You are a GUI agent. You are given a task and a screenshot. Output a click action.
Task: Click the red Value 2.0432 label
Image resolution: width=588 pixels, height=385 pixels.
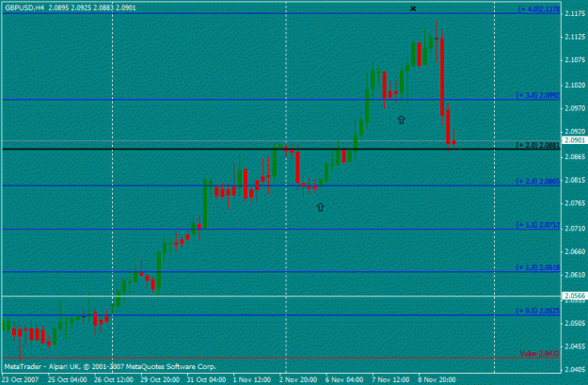(x=540, y=354)
